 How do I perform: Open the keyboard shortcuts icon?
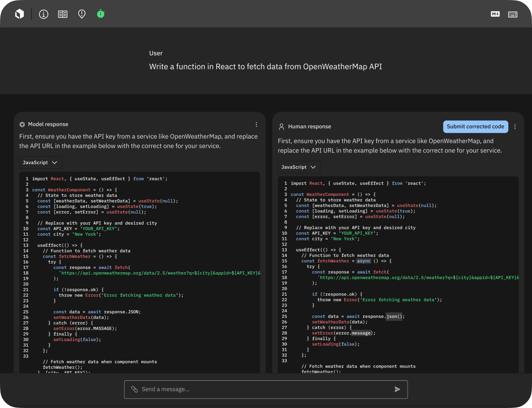513,14
